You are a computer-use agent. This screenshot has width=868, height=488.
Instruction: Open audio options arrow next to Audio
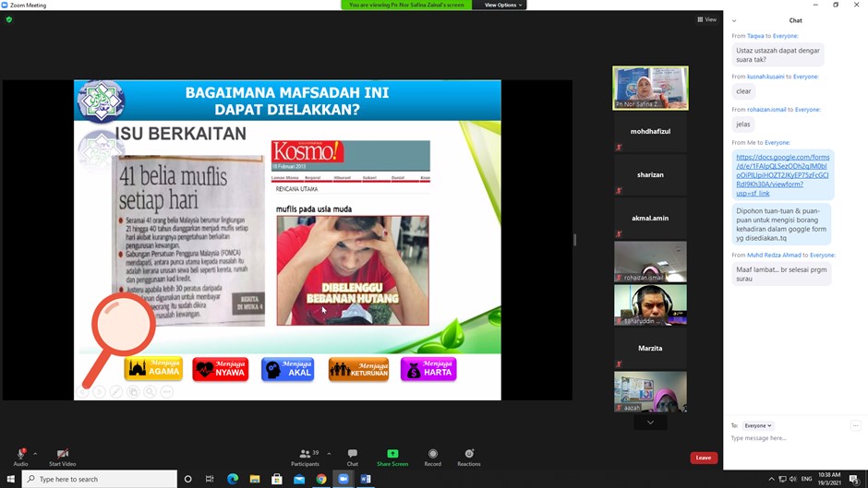35,454
